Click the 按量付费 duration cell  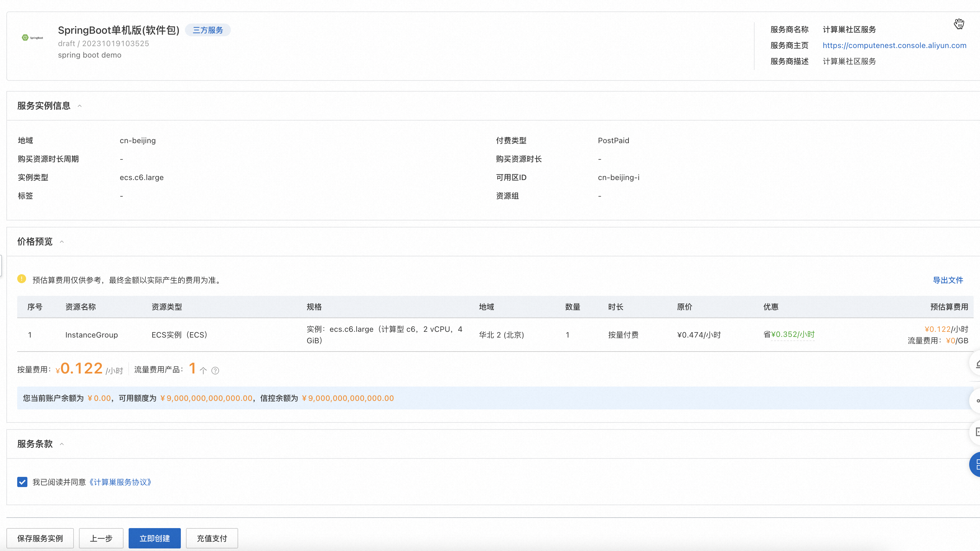(x=623, y=335)
